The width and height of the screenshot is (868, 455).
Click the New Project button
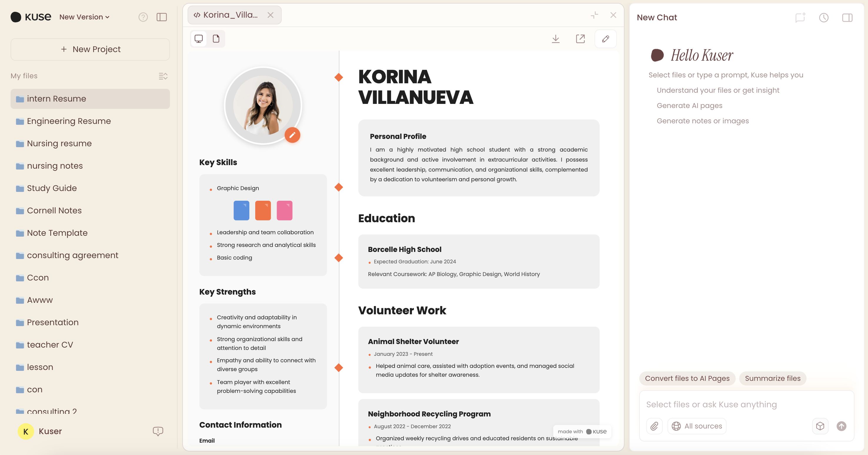90,49
